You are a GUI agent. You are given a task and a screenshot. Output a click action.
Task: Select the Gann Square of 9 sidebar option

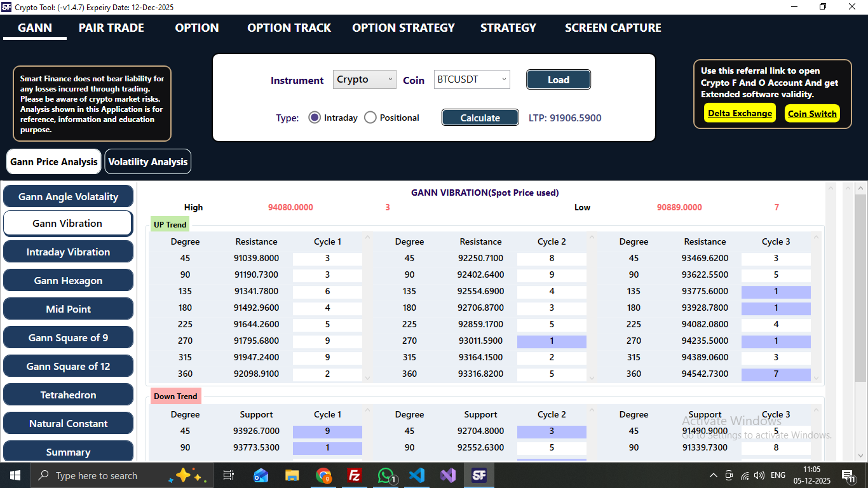tap(68, 337)
